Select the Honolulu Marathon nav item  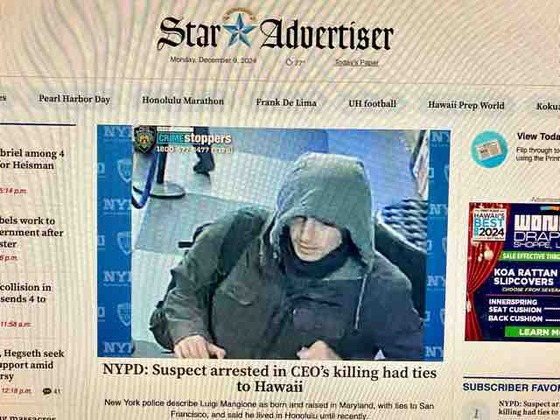pos(183,100)
